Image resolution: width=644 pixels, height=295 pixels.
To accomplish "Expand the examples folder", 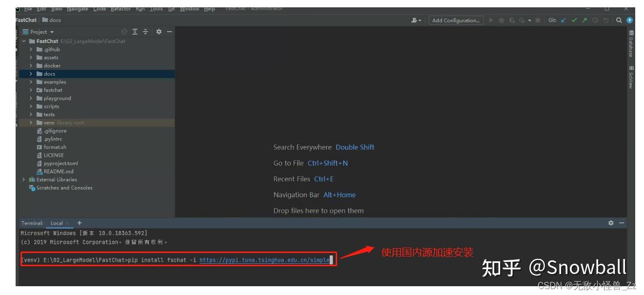I will pos(31,82).
